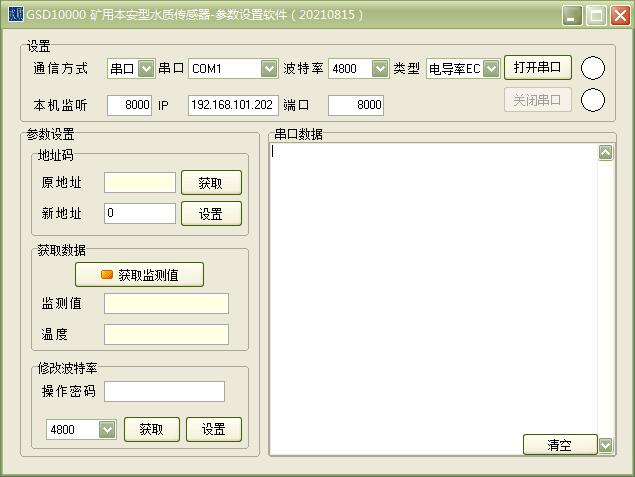Click the 串口数据 scroll down arrow

point(606,445)
